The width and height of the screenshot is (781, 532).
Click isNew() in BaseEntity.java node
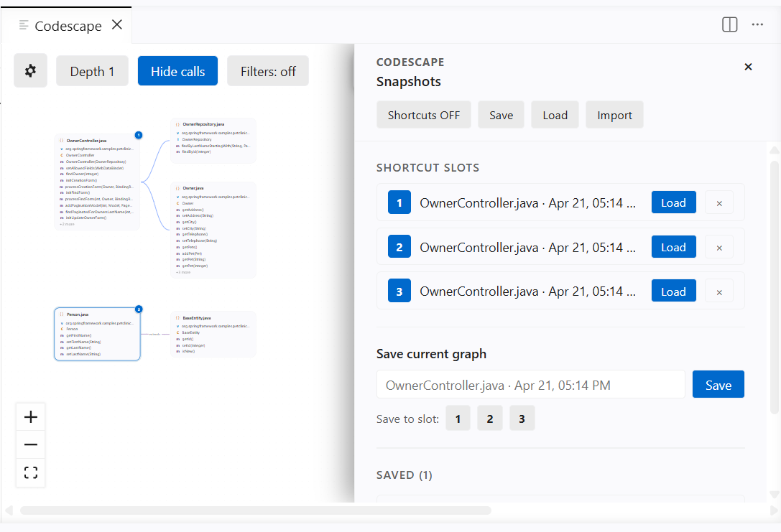(188, 351)
